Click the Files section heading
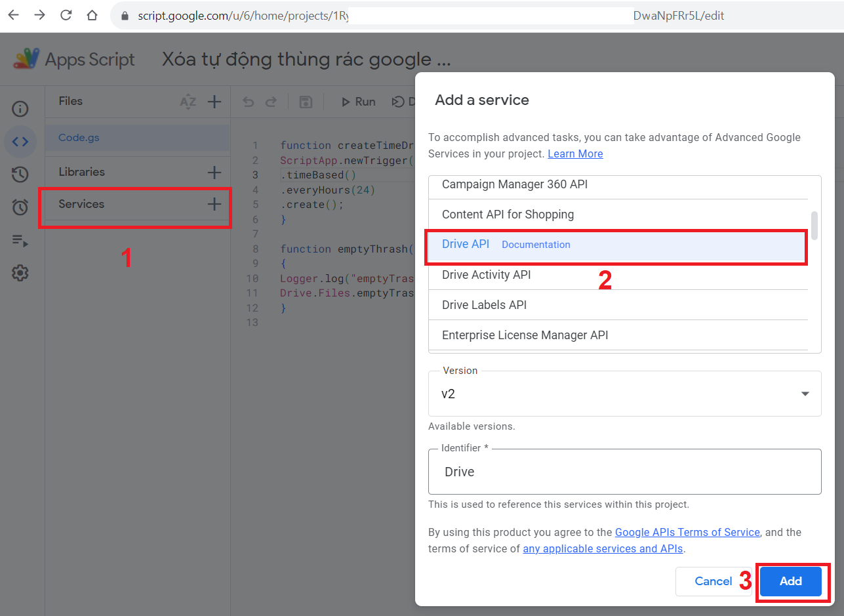Viewport: 844px width, 616px height. pyautogui.click(x=70, y=101)
